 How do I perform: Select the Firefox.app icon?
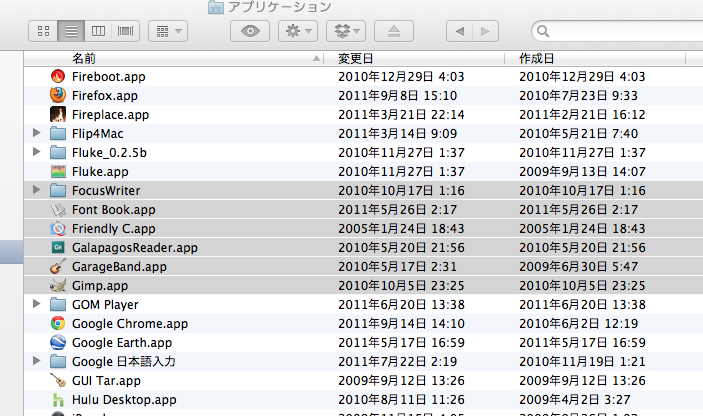pyautogui.click(x=58, y=95)
